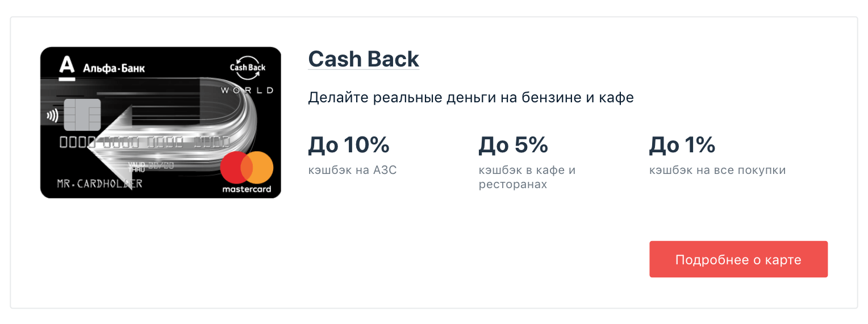Click the embossed card number digits
Screen dimensions: 868x324
point(145,142)
